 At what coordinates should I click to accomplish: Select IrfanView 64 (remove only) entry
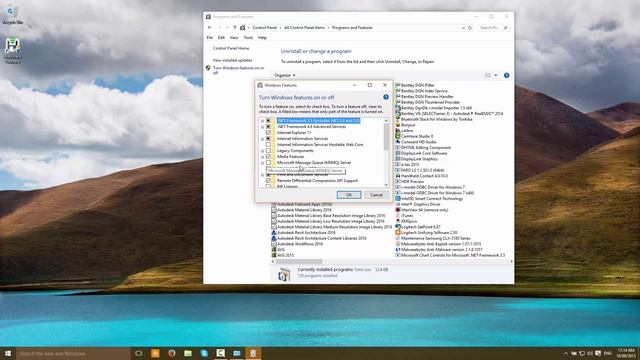[x=422, y=210]
